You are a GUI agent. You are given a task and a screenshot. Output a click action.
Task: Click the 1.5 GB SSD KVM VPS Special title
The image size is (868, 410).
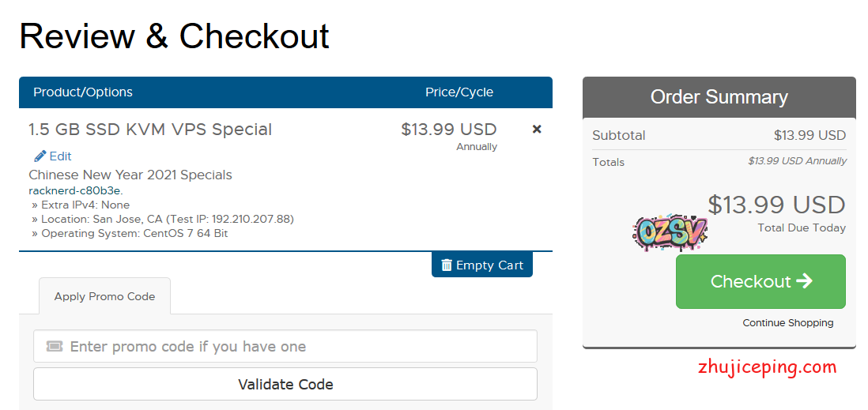click(150, 130)
